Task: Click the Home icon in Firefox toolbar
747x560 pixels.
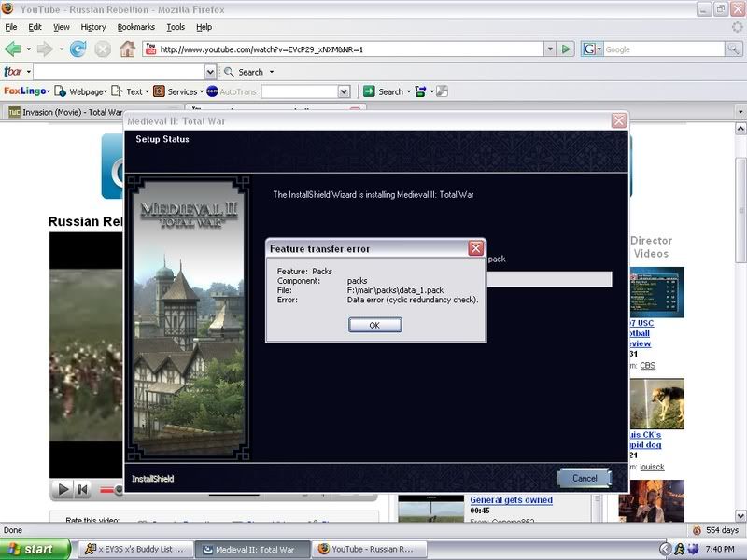Action: 127,49
